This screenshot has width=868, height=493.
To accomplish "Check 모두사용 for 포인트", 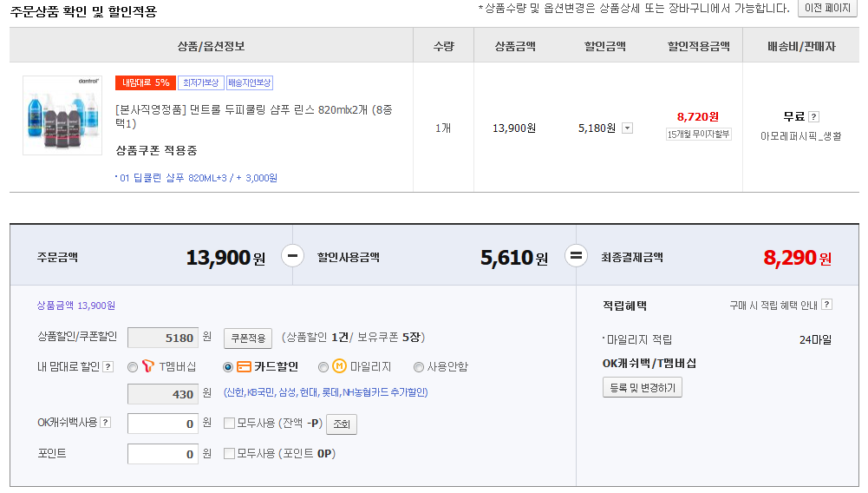I will tap(230, 453).
